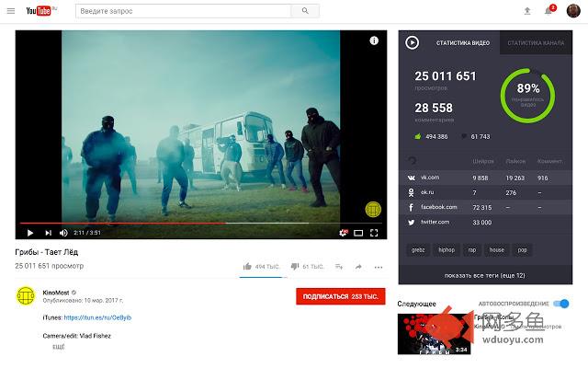Open the hamburger guide menu
Image resolution: width=588 pixels, height=368 pixels.
coord(11,11)
